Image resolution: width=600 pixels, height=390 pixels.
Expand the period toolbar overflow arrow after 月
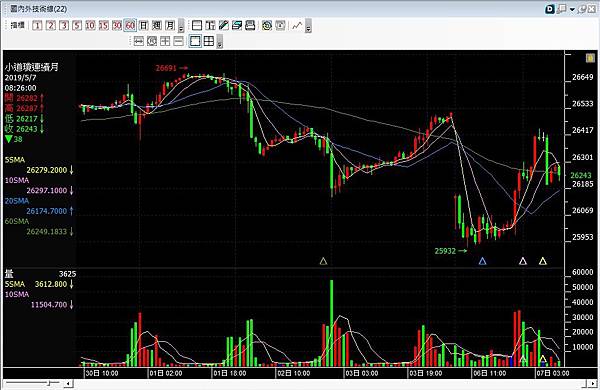click(181, 26)
